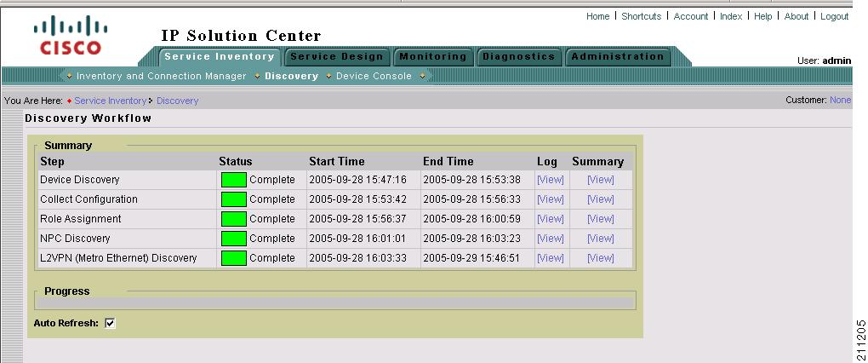Log out using Logout link
Image resolution: width=868 pixels, height=363 pixels.
[x=834, y=17]
